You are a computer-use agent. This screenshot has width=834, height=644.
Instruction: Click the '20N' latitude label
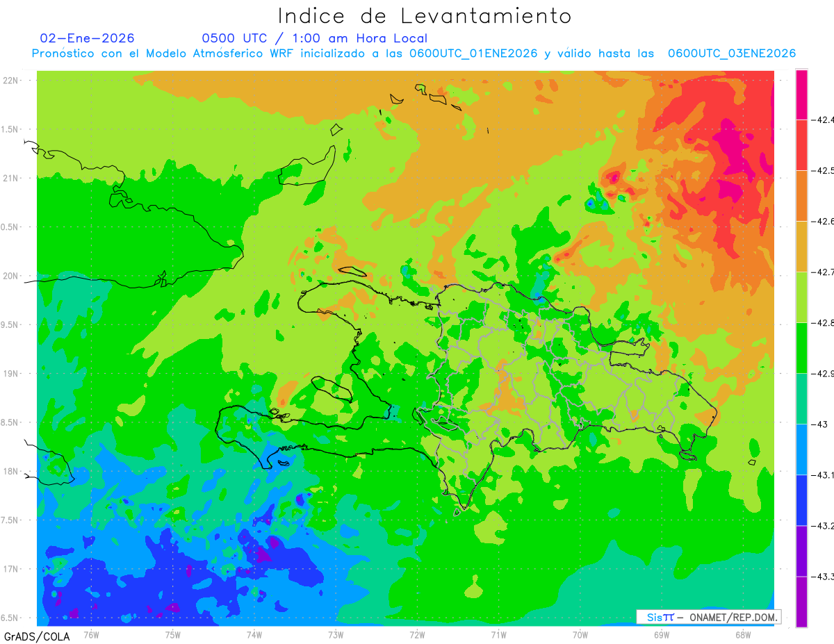point(10,276)
